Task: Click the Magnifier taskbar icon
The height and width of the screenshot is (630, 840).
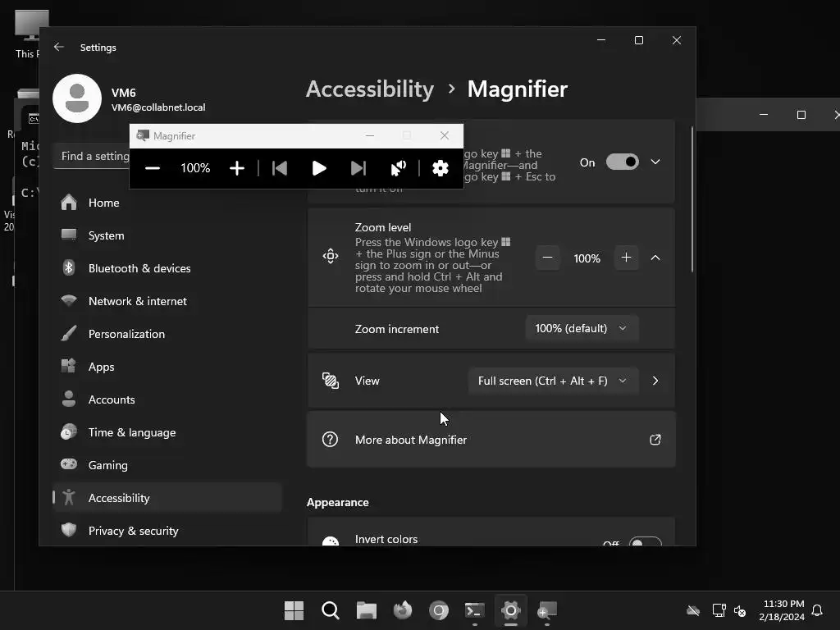Action: [547, 610]
